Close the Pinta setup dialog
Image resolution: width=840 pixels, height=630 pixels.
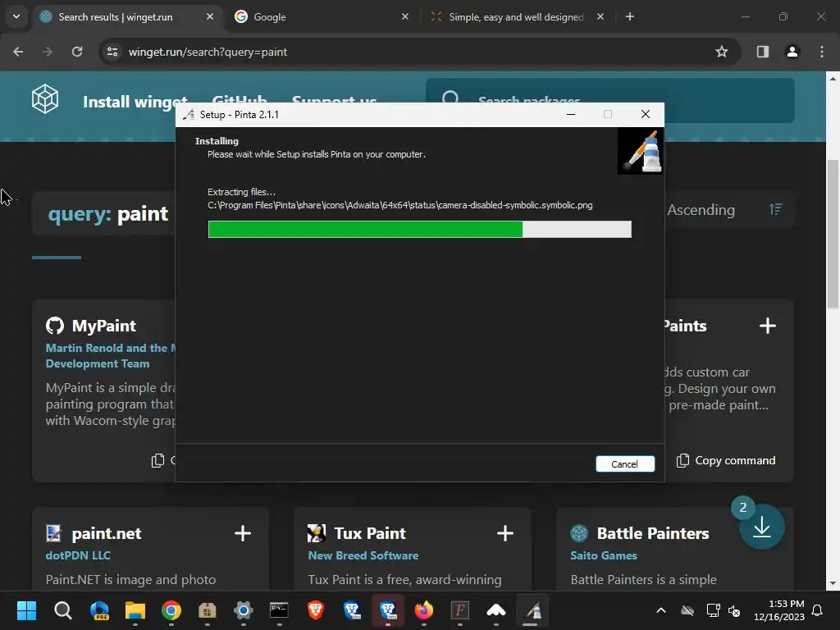tap(646, 114)
